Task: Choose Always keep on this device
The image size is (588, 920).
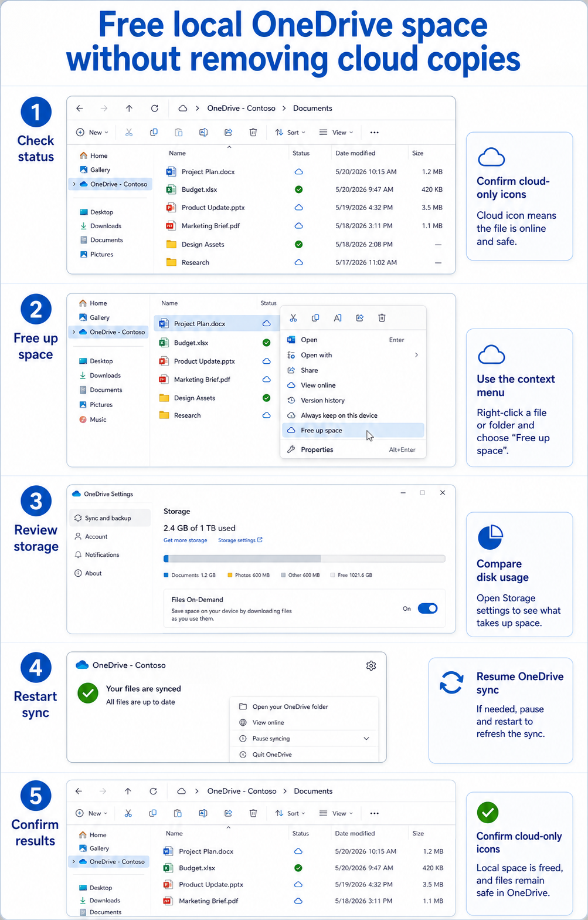Action: pyautogui.click(x=353, y=415)
